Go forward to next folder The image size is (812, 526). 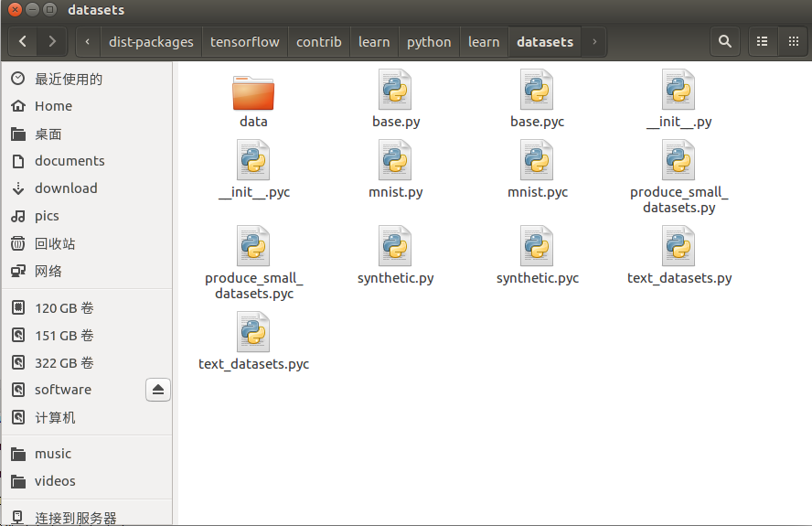tap(52, 41)
